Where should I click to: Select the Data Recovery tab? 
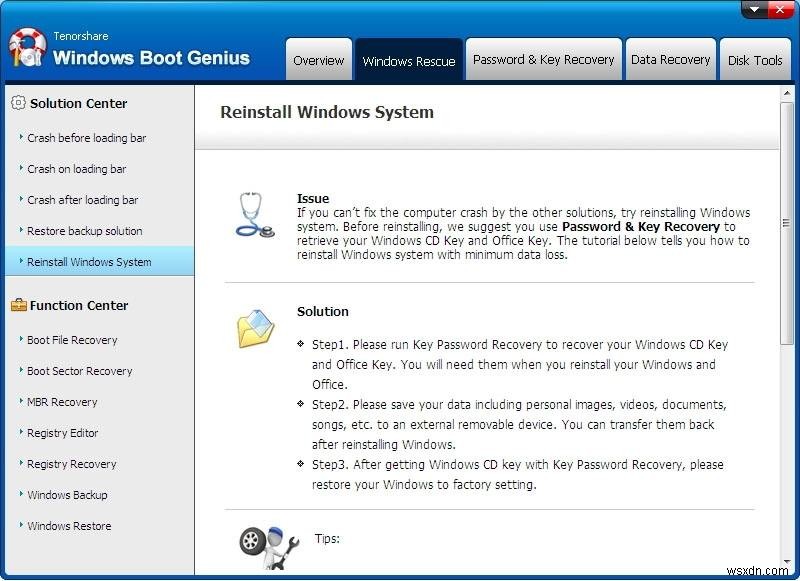click(670, 60)
